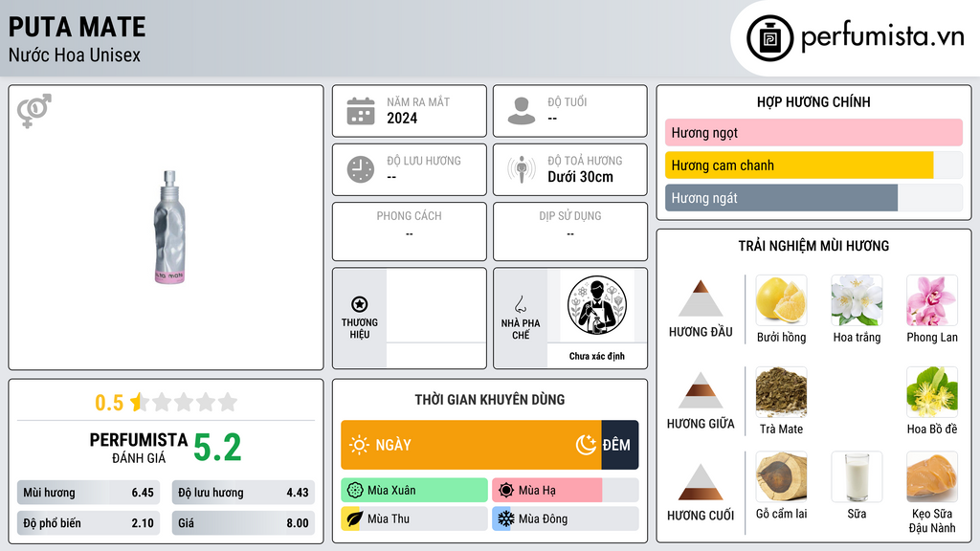Screen dimensions: 980x551
Task: Click the perfumista.vn bottle logo icon
Action: (x=769, y=38)
